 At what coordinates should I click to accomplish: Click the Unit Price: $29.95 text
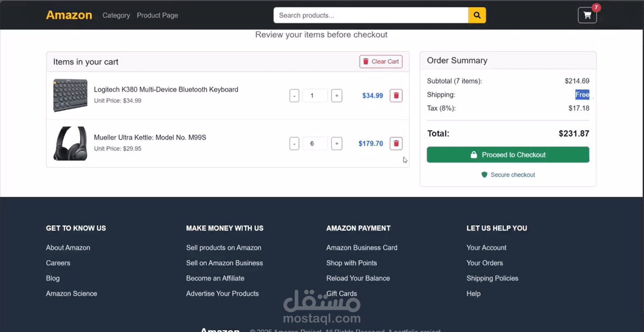[x=118, y=148]
